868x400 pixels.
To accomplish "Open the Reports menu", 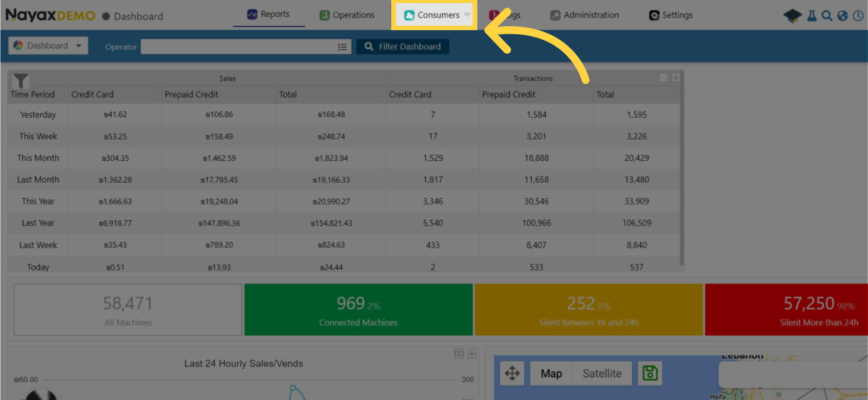I will click(x=269, y=14).
